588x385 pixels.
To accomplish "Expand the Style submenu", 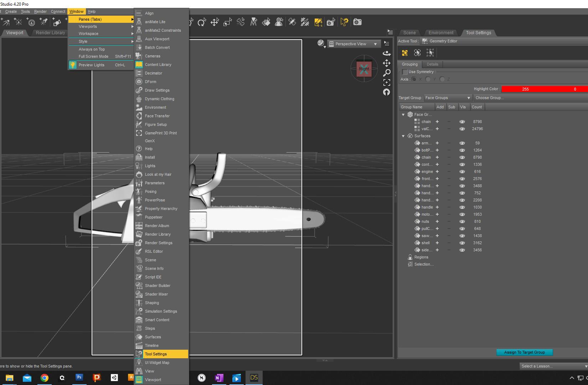I will [x=101, y=41].
